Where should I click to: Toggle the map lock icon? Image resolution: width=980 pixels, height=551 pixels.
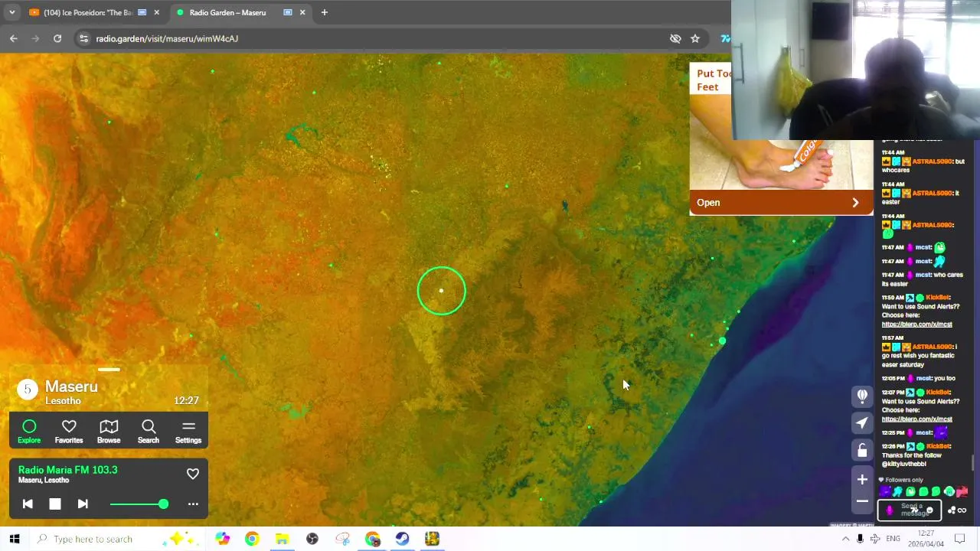pyautogui.click(x=862, y=450)
